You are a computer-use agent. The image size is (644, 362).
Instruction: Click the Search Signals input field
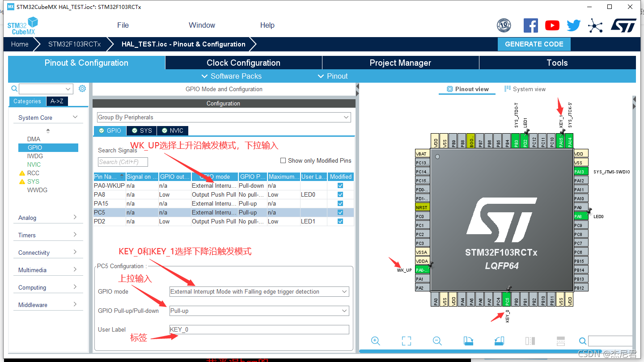coord(123,162)
